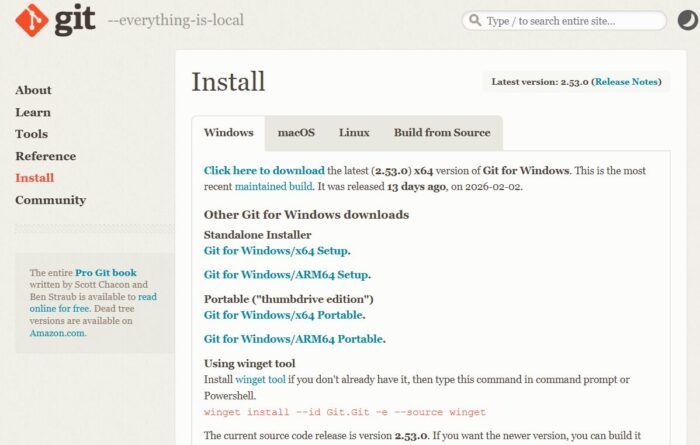Open the Release Notes link
This screenshot has width=700, height=445.
[627, 82]
